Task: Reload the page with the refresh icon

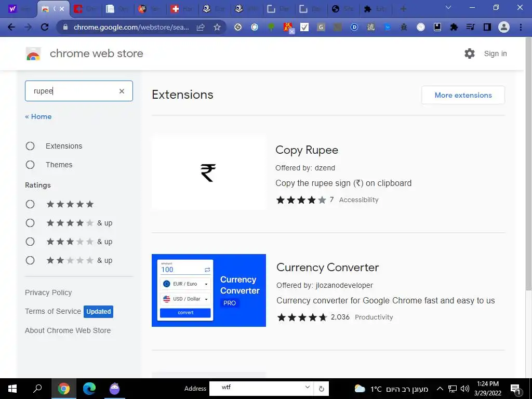Action: (x=45, y=27)
